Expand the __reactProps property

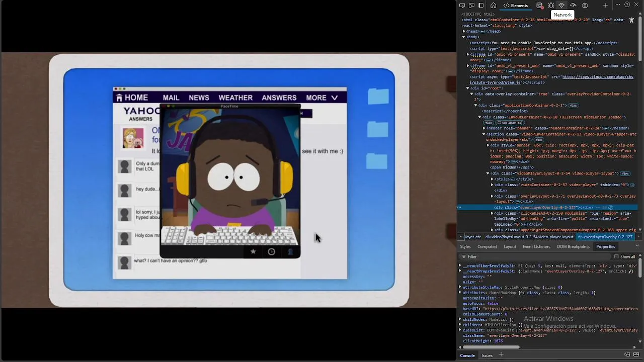pos(460,271)
